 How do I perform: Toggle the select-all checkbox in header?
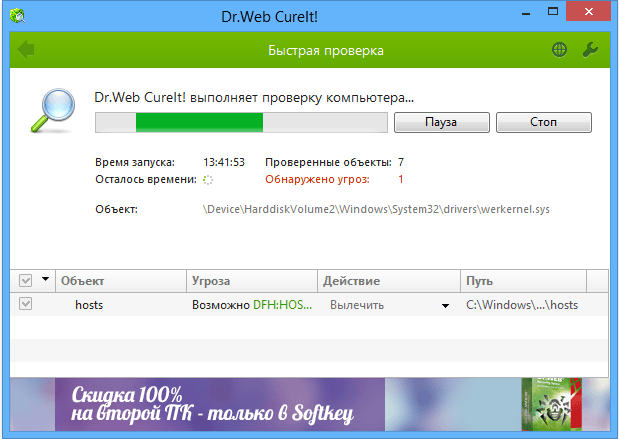(26, 281)
